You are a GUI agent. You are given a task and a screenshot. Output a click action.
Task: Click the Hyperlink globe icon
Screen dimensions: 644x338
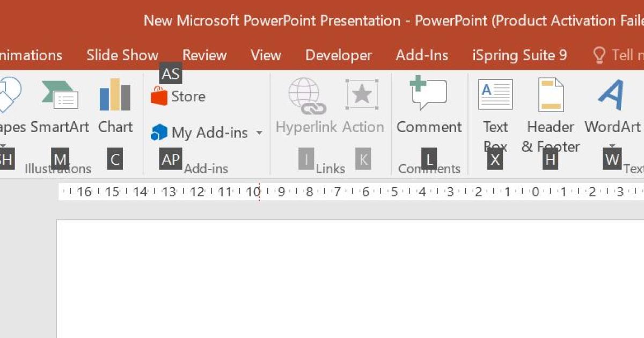click(x=304, y=95)
